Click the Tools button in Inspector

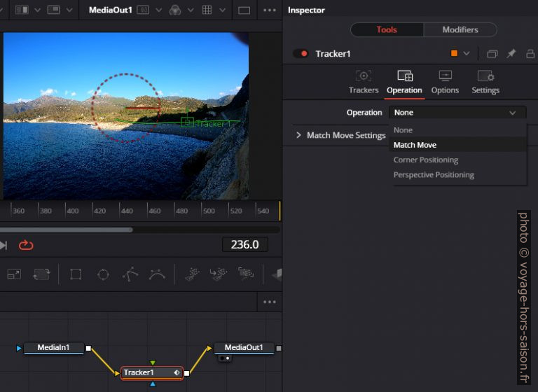point(387,30)
